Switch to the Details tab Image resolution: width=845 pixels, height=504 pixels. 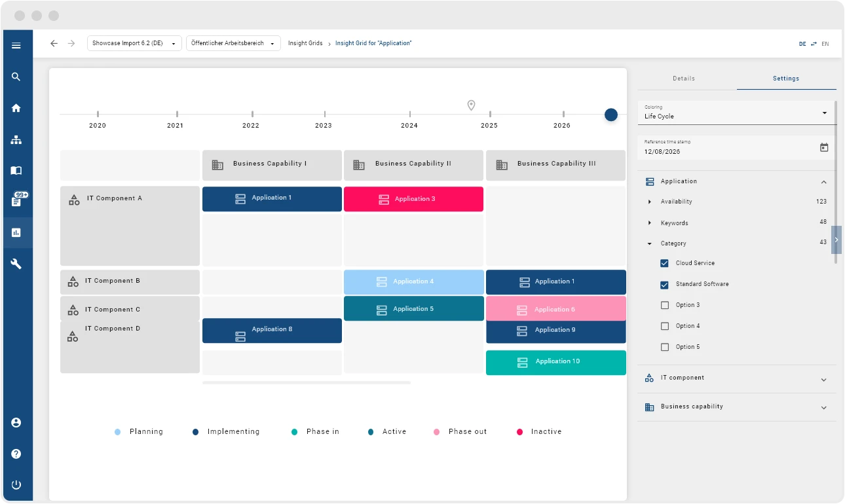tap(684, 79)
